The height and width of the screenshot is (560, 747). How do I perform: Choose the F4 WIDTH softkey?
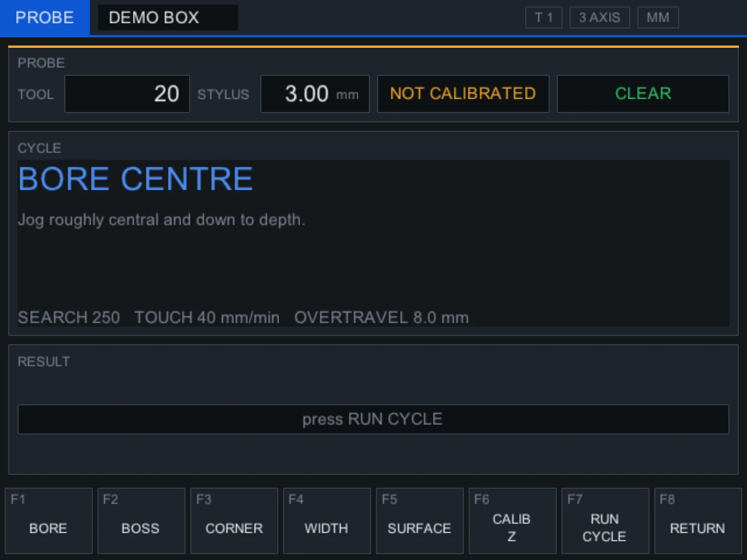click(327, 521)
